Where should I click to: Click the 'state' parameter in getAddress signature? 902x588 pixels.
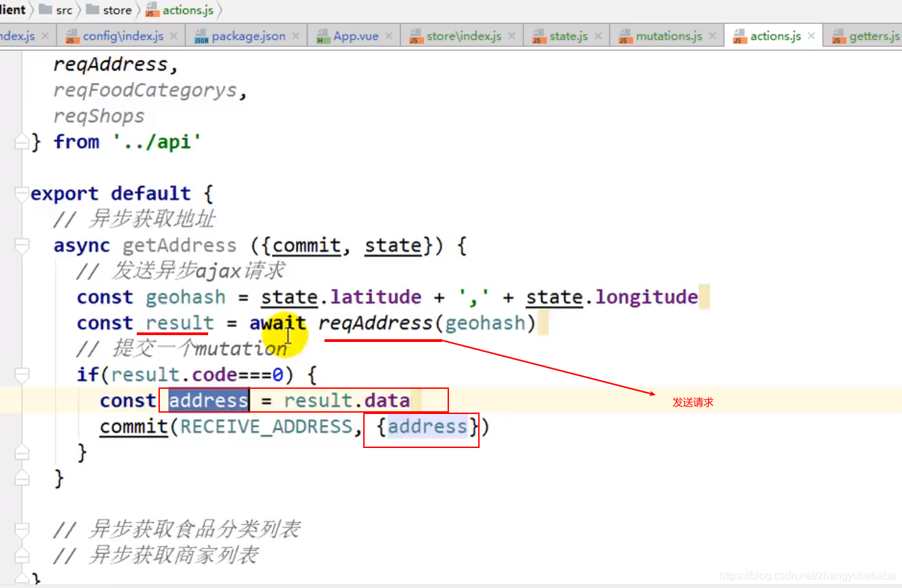393,245
